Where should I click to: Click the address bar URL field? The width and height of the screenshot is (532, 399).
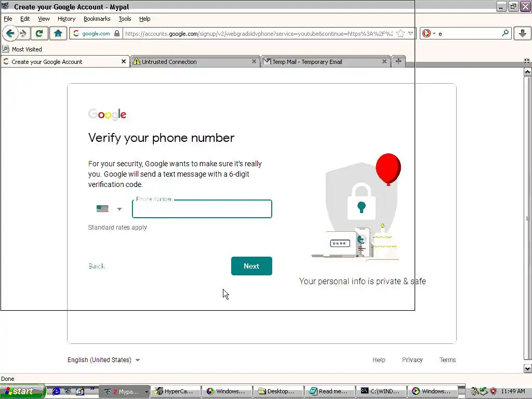(259, 34)
